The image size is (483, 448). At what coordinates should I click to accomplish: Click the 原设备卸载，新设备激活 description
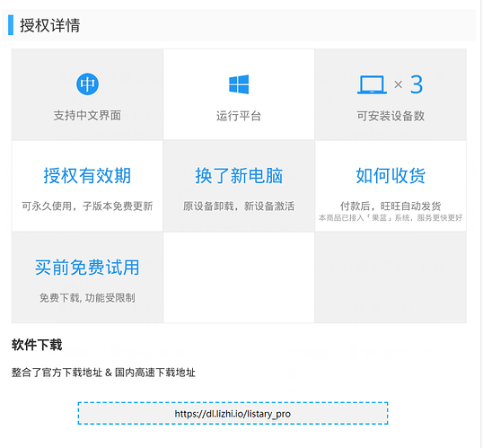coord(239,206)
